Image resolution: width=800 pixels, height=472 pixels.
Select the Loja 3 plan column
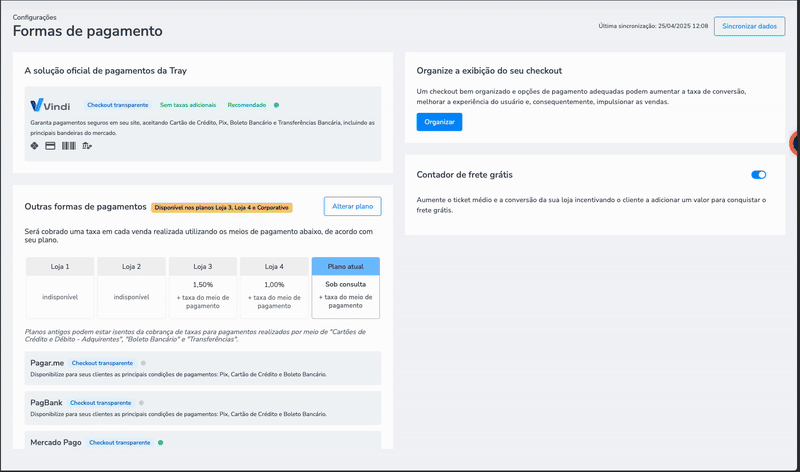coord(203,288)
